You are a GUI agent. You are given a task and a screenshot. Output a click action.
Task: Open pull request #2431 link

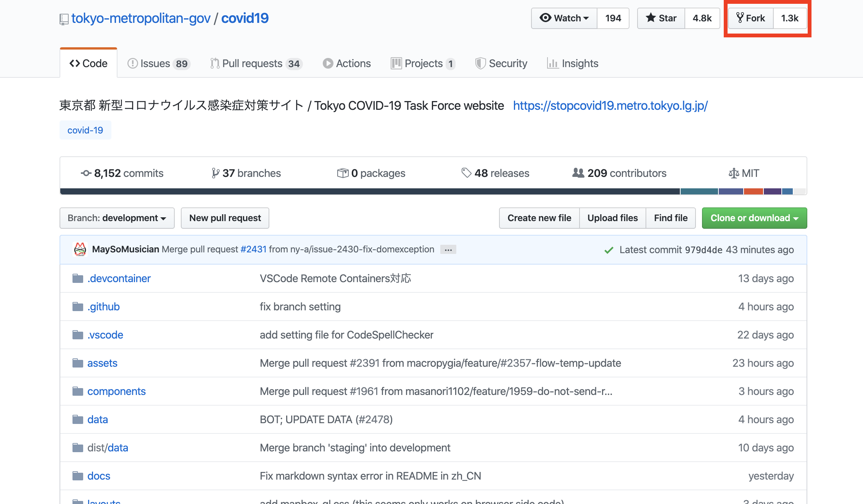[x=253, y=249]
